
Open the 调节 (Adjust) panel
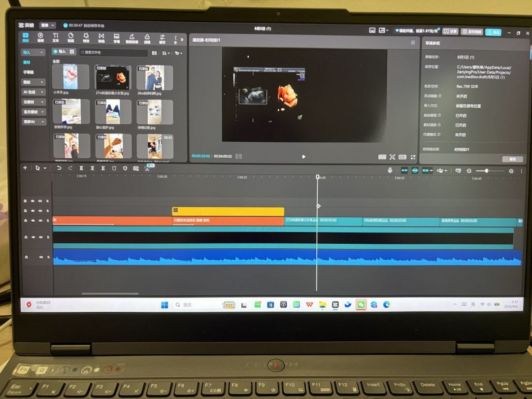pyautogui.click(x=162, y=39)
